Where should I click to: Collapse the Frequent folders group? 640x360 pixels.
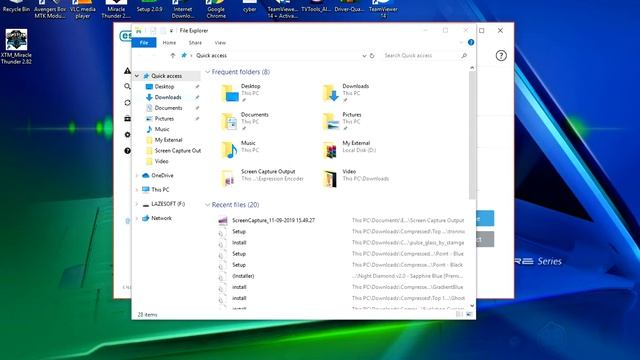[x=207, y=72]
